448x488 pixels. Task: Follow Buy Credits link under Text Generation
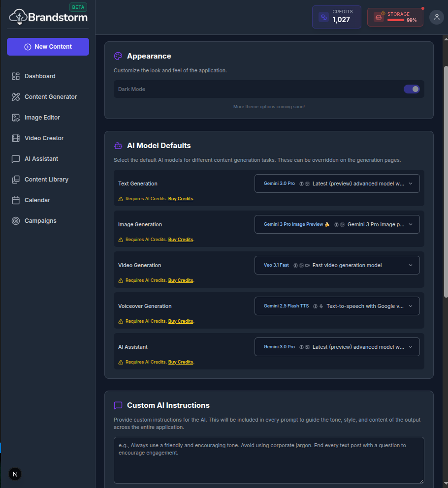180,199
